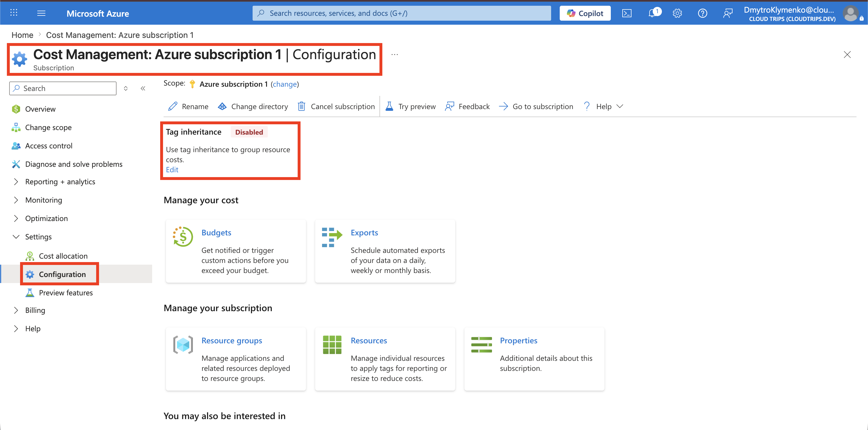Click the Microsoft Azure logo text

tap(98, 13)
